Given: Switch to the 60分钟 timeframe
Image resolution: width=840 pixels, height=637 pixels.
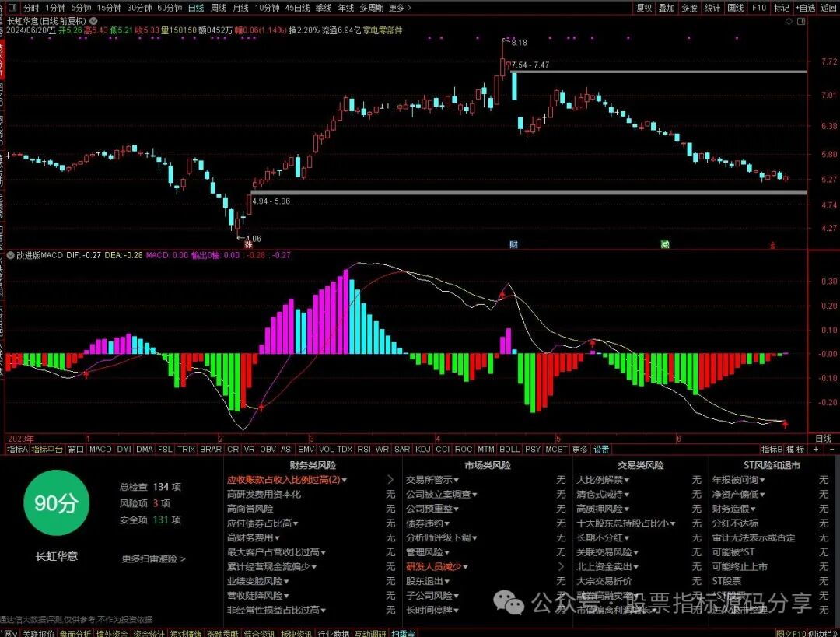Looking at the screenshot, I should coord(170,8).
